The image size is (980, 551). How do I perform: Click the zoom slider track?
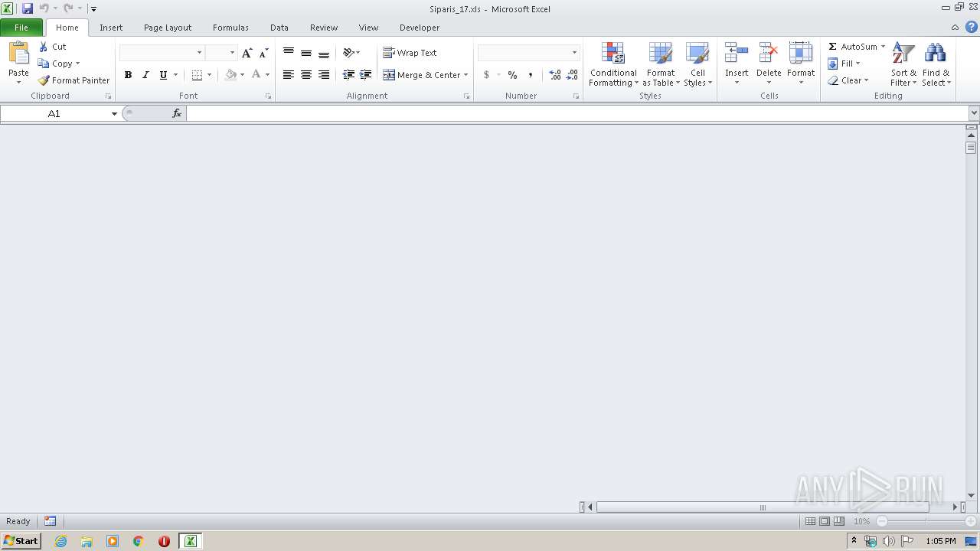926,521
